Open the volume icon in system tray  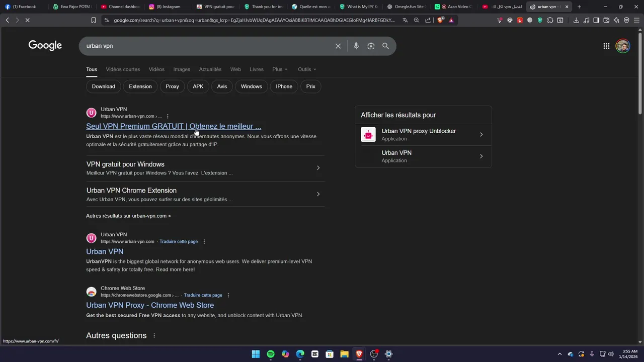(x=610, y=354)
